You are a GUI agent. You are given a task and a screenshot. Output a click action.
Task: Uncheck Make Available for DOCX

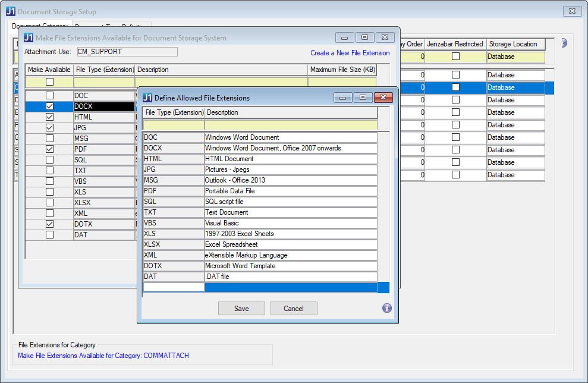(49, 106)
